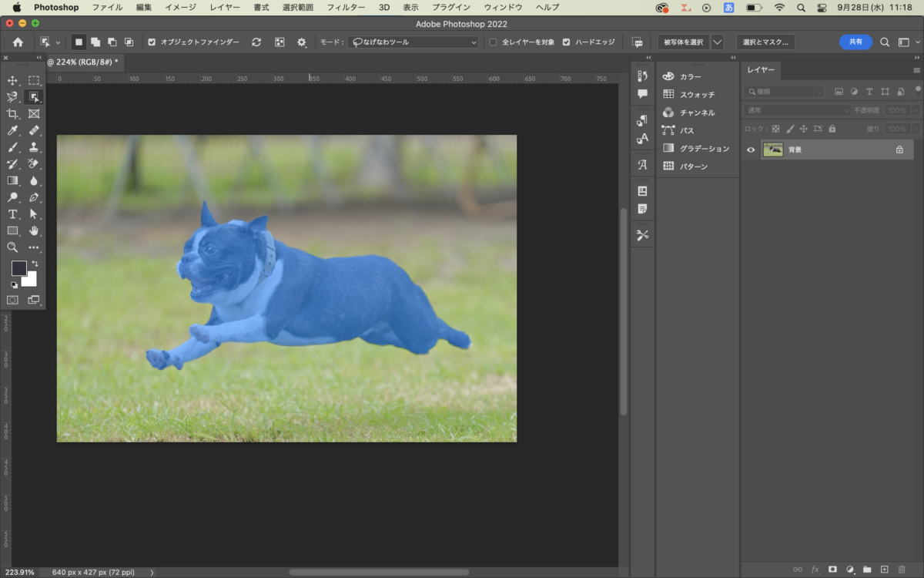The height and width of the screenshot is (578, 924).
Task: Select the Zoom tool in toolbar
Action: (12, 247)
